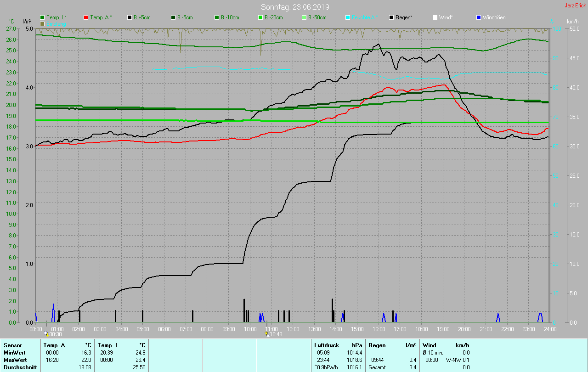Click the Luftdruck header in stats table
588x372 pixels.
tap(327, 345)
